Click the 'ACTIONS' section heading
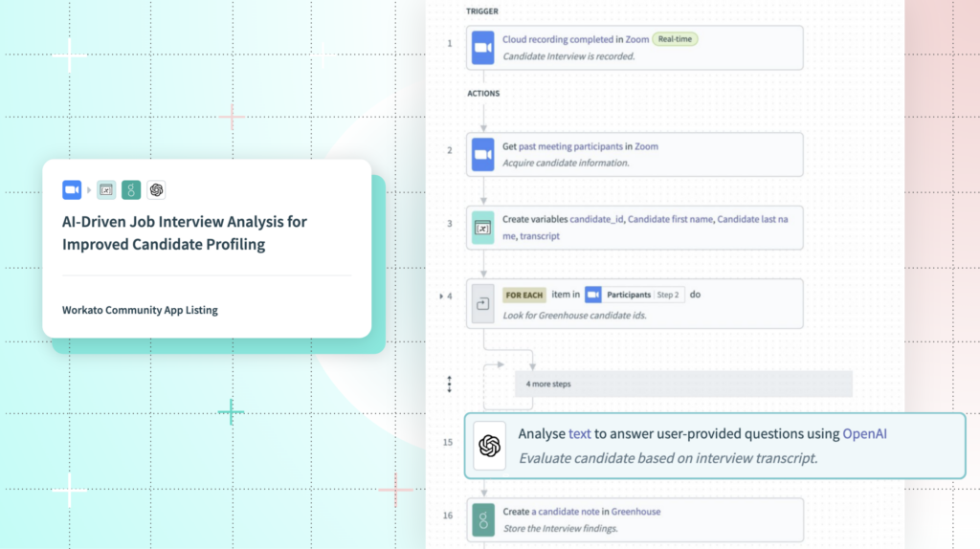Image resolution: width=980 pixels, height=549 pixels. [483, 93]
